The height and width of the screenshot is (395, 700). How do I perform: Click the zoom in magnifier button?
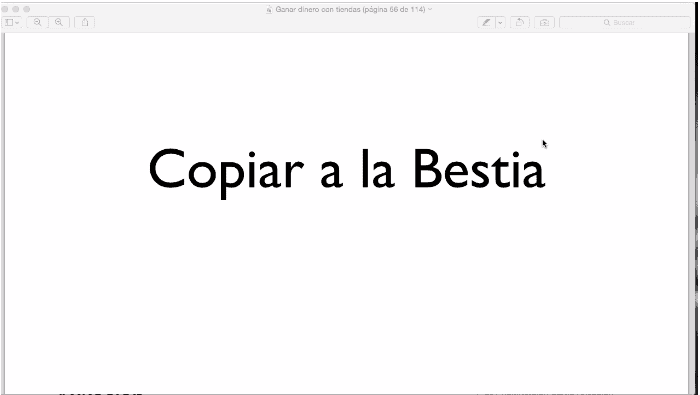click(59, 22)
